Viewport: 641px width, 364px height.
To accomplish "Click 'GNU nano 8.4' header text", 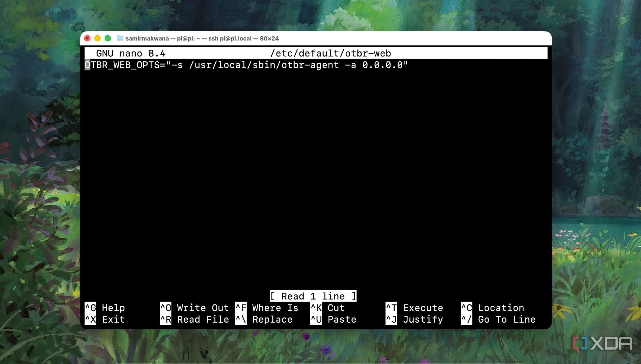I will (131, 54).
